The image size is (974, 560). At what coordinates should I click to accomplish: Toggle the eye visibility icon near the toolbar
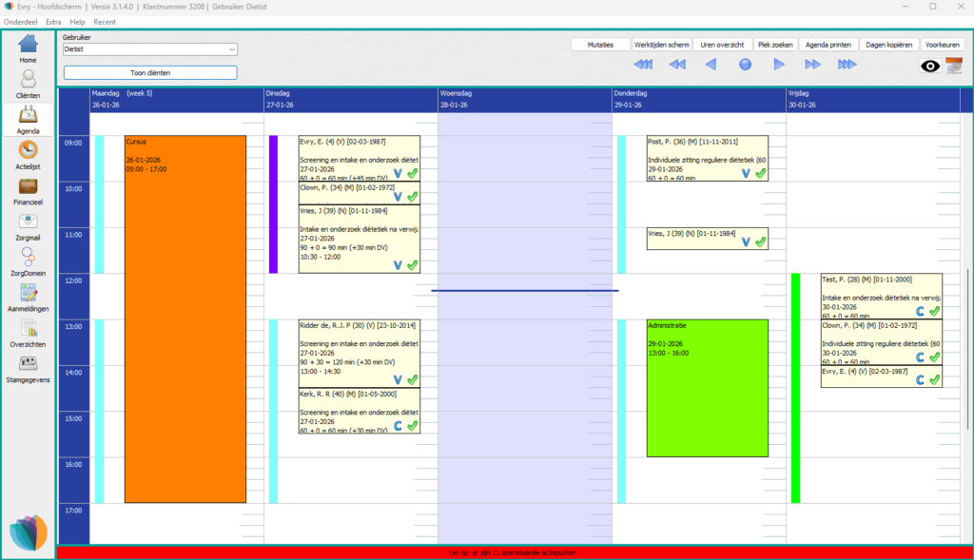(929, 67)
